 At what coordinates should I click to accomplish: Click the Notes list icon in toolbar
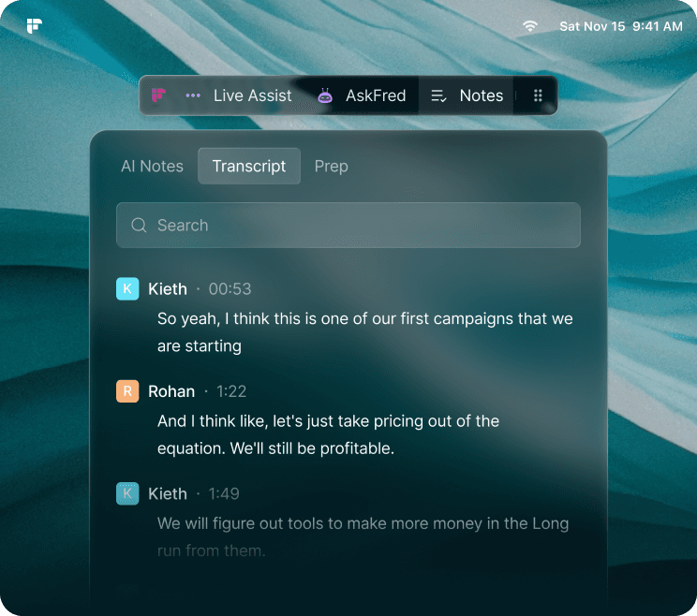coord(438,95)
